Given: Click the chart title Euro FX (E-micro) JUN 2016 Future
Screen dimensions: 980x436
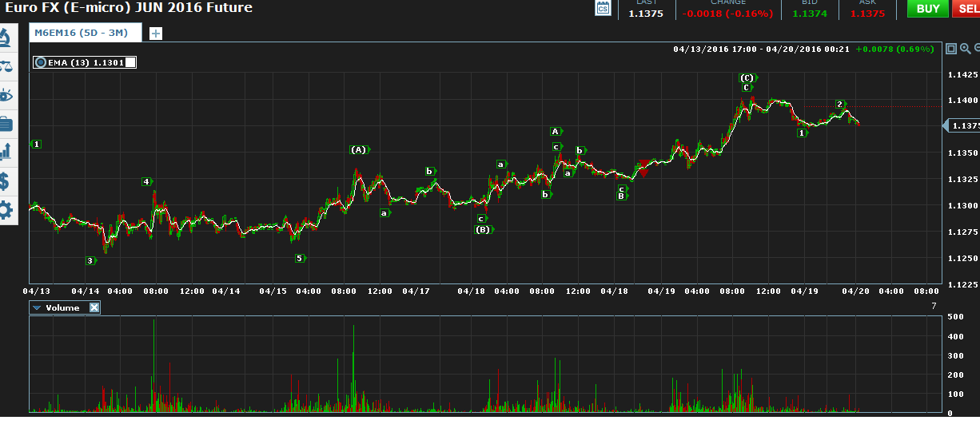Looking at the screenshot, I should [x=128, y=8].
